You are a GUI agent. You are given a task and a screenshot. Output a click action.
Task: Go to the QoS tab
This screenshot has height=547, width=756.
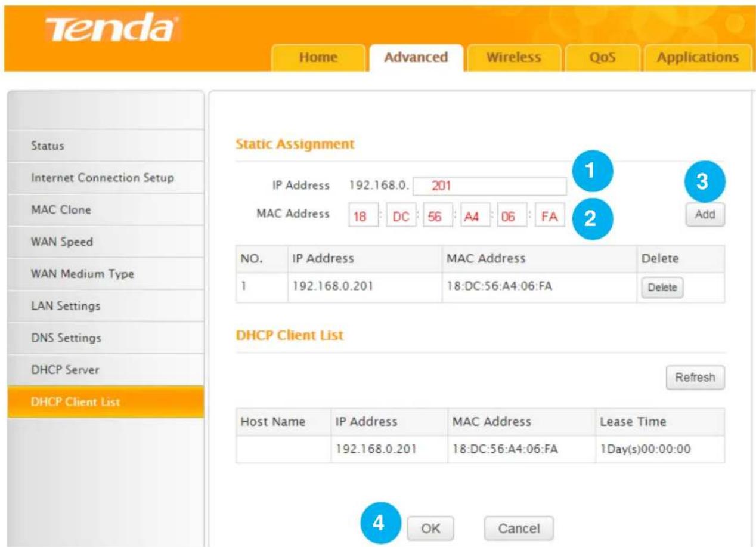(602, 58)
